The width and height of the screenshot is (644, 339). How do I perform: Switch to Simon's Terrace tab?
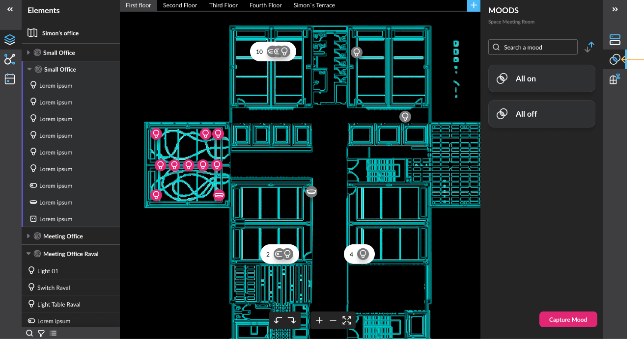pyautogui.click(x=314, y=5)
